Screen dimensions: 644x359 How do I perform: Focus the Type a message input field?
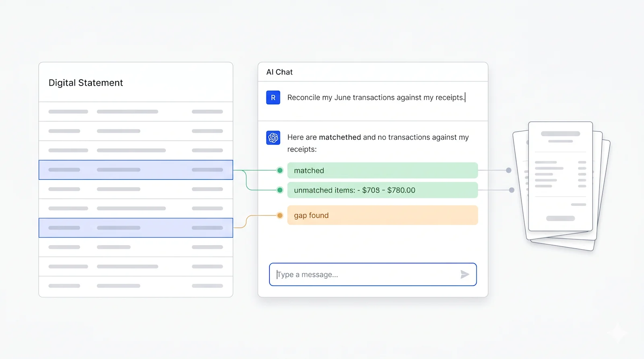pyautogui.click(x=373, y=275)
